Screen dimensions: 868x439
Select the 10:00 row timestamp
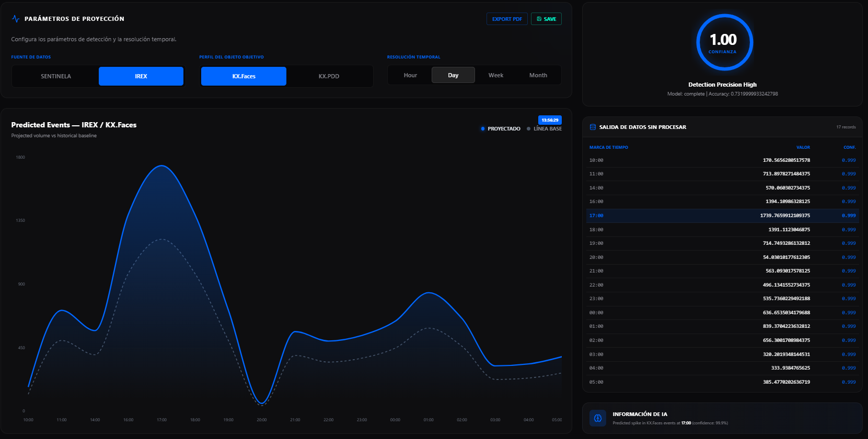coord(596,160)
